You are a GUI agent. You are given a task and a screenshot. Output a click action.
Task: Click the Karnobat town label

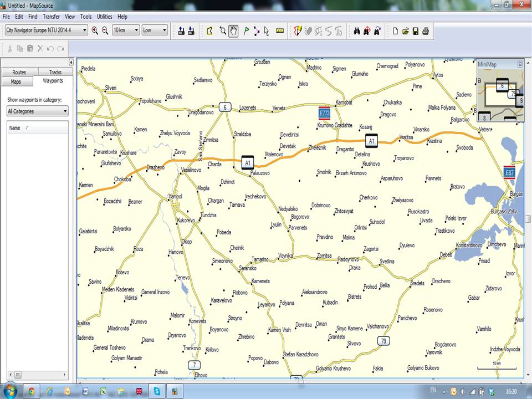[344, 102]
